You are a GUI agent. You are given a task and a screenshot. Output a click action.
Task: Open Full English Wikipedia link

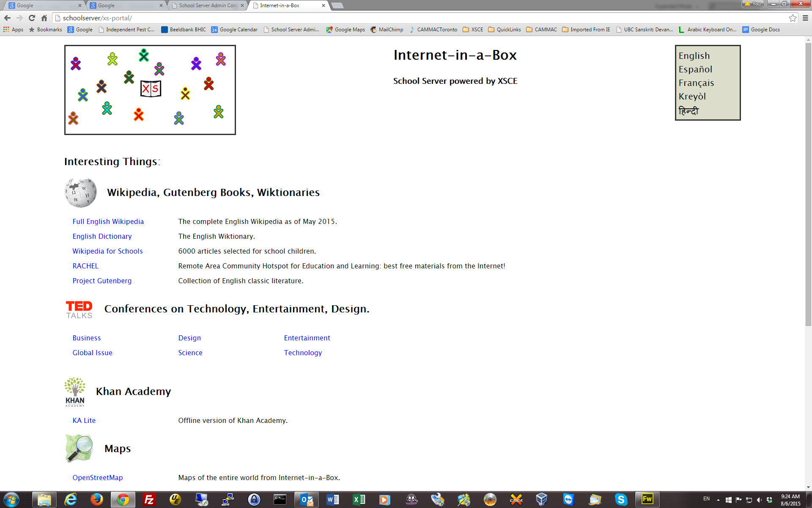click(x=108, y=221)
